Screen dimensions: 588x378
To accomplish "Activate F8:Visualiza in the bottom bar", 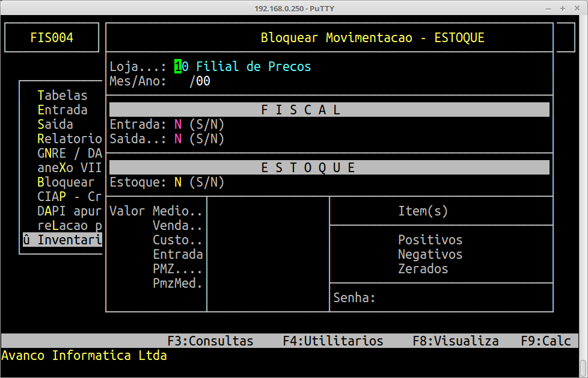I will 456,341.
